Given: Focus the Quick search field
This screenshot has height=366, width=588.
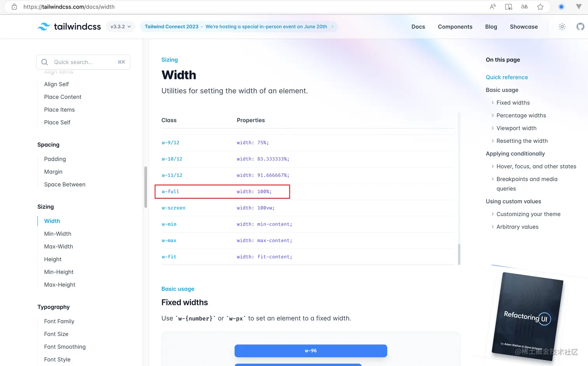Looking at the screenshot, I should [83, 62].
